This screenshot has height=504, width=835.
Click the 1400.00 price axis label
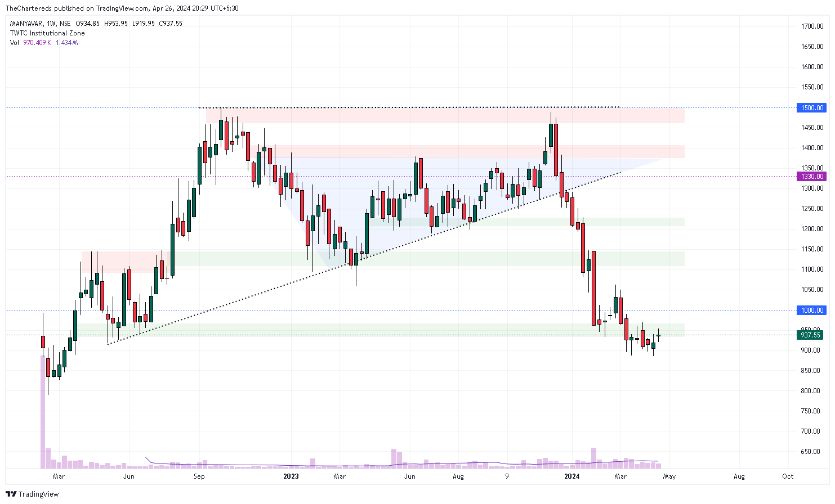point(812,148)
